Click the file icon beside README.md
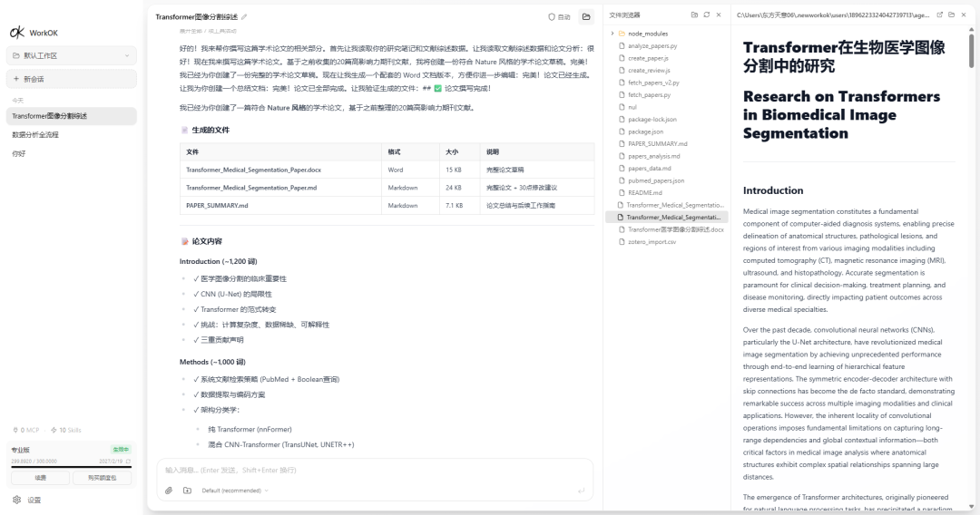The height and width of the screenshot is (515, 980). coord(622,193)
